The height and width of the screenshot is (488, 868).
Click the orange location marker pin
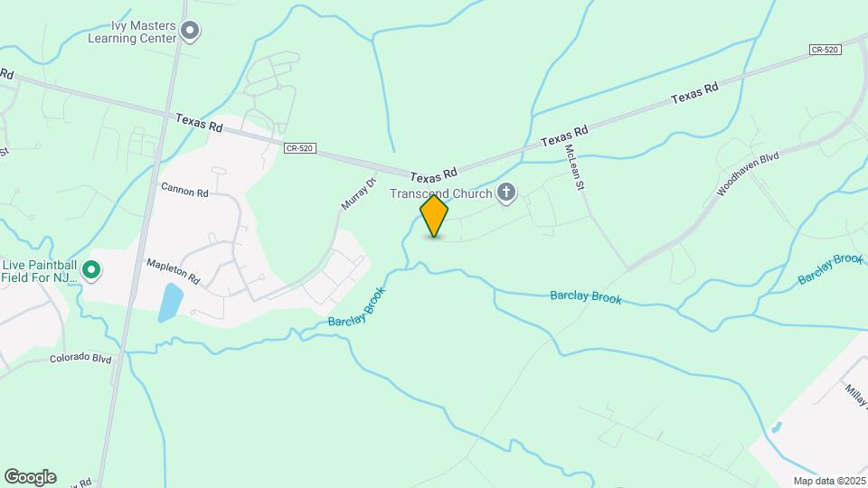[434, 216]
